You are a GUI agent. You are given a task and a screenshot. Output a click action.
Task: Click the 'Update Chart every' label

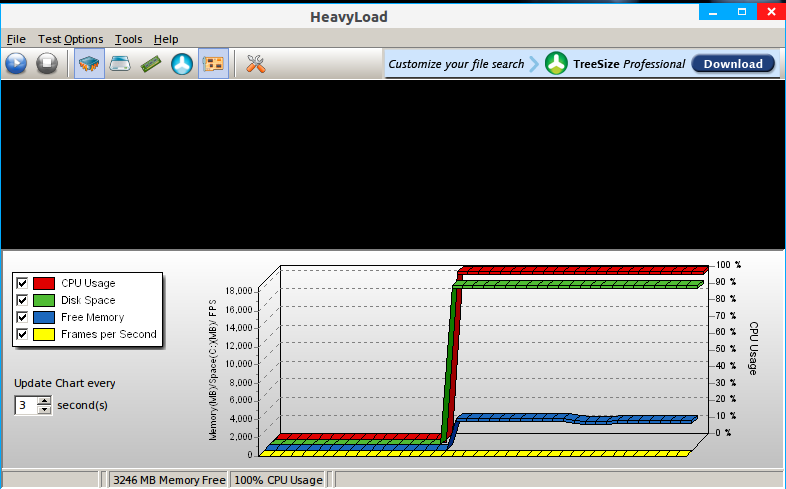[65, 383]
